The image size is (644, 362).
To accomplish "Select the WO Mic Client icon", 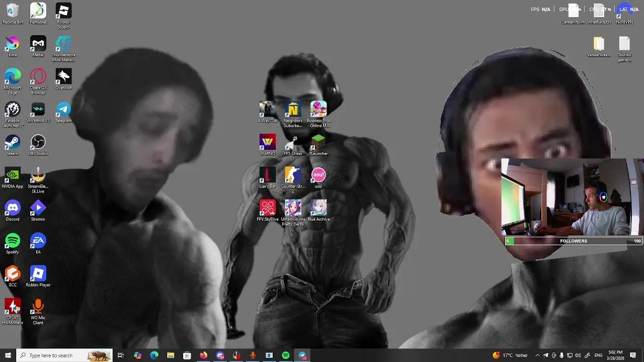I will click(38, 311).
